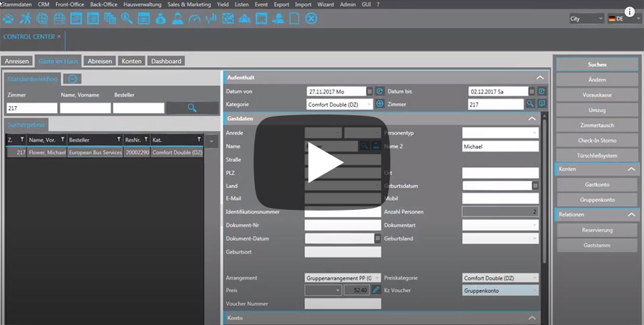Open calendar picker for Datum von
The height and width of the screenshot is (325, 644).
369,91
